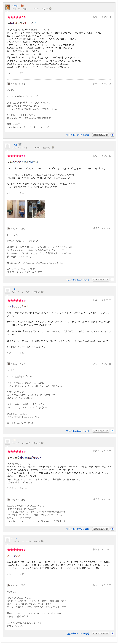Click トマット's profile avatar icon
The image size is (118, 644).
tap(8, 146)
